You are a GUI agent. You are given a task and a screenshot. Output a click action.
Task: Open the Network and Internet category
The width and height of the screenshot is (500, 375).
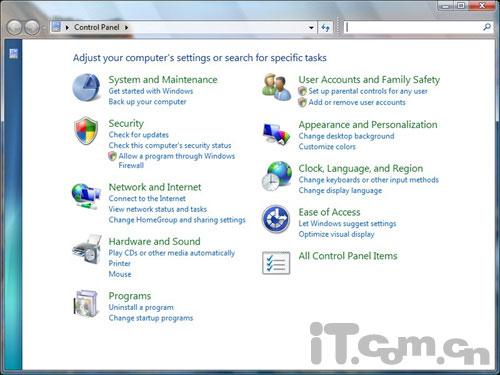click(x=155, y=187)
